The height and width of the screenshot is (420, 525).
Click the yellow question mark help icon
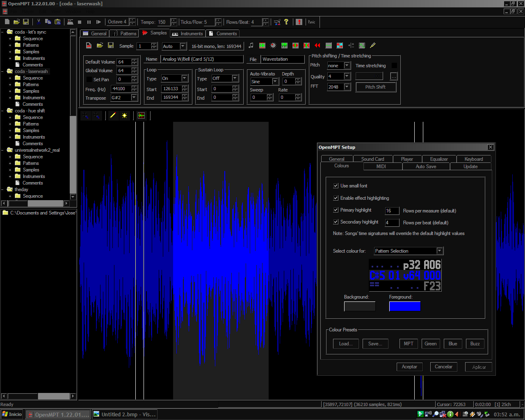pyautogui.click(x=286, y=22)
